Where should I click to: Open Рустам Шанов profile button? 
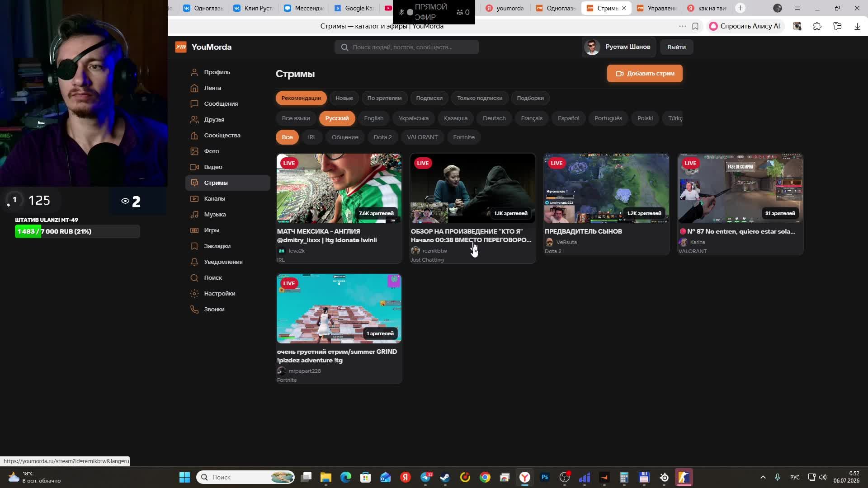pos(618,47)
